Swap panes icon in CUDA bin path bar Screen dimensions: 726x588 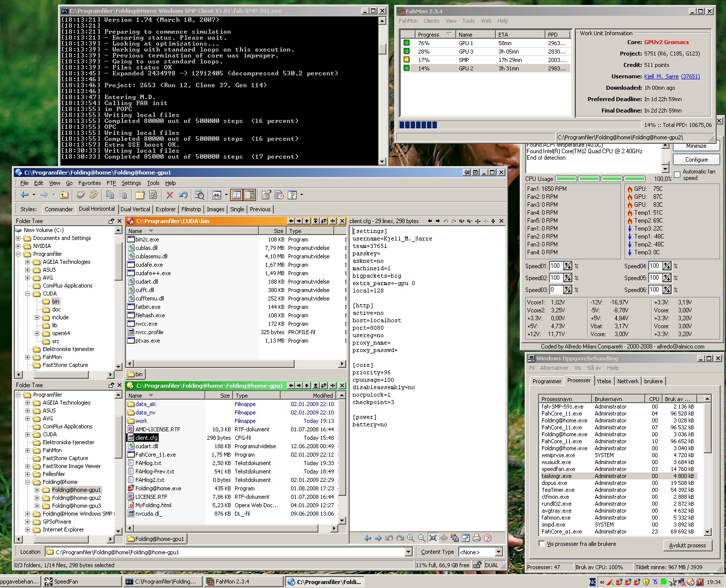pyautogui.click(x=324, y=221)
